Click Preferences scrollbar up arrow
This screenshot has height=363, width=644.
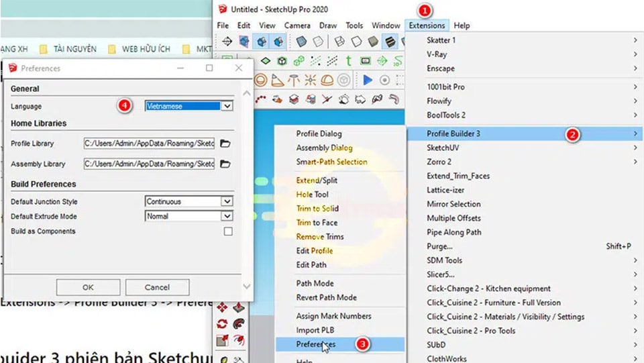coord(246,94)
